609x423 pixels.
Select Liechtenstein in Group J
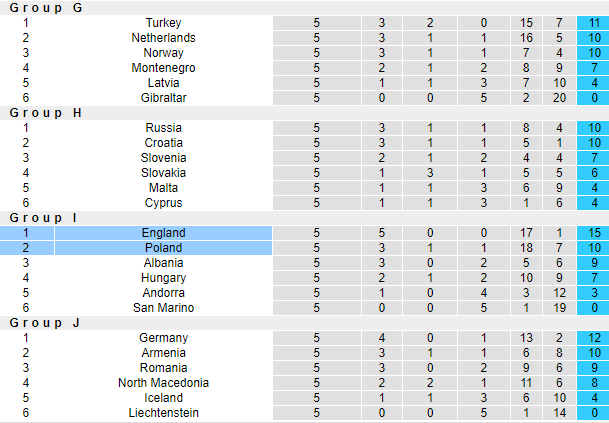pos(163,412)
